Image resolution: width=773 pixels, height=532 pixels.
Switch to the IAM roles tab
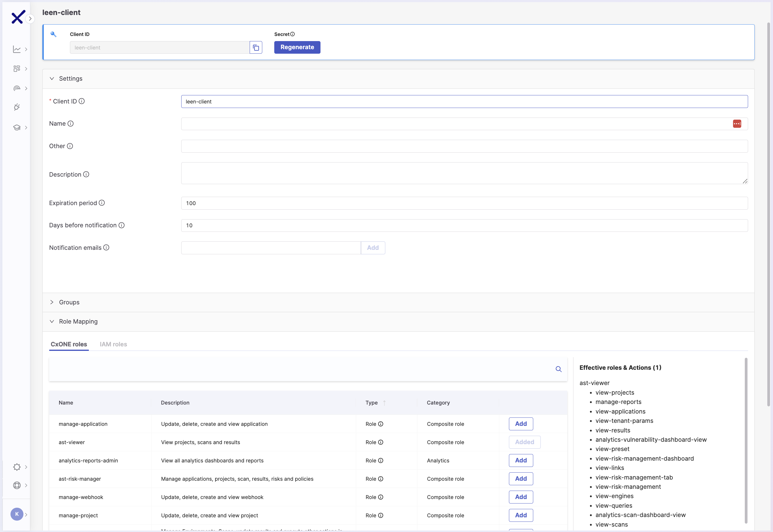113,344
